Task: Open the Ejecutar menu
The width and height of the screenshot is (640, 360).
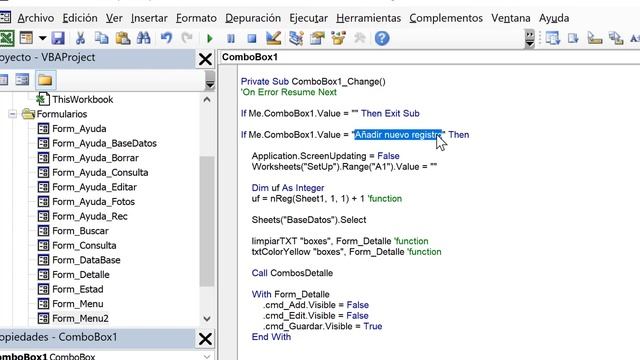Action: click(309, 18)
